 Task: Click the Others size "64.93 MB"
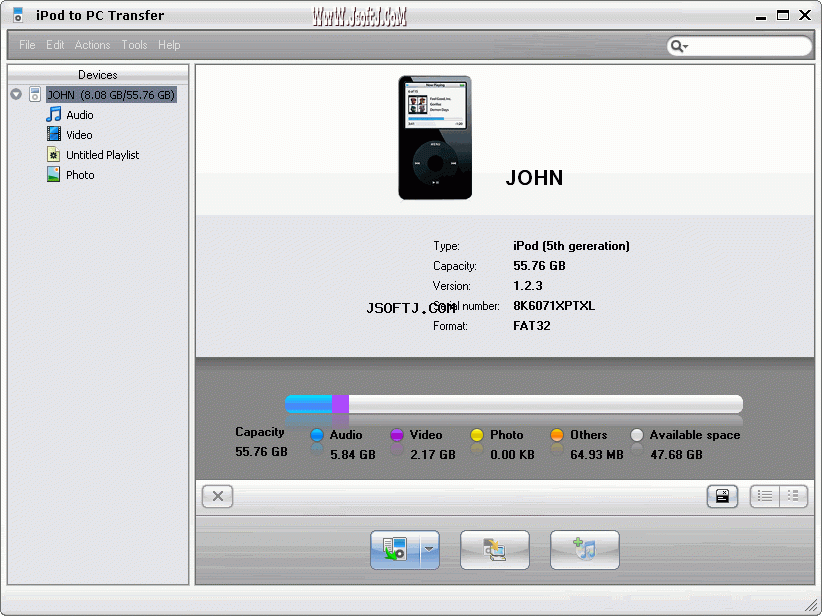(597, 455)
